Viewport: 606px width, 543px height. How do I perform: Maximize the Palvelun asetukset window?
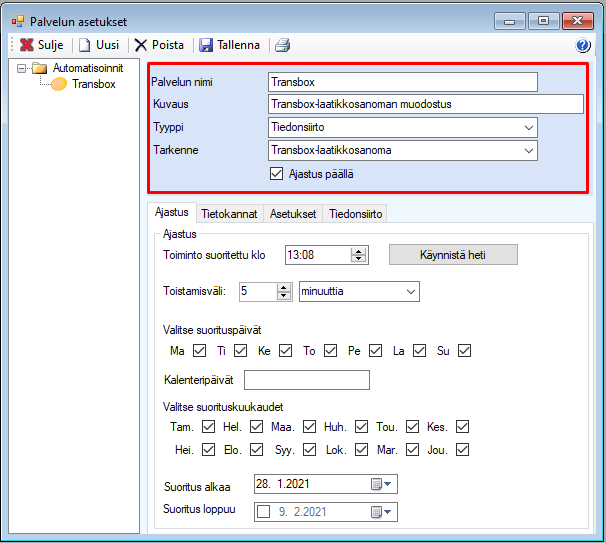click(x=543, y=21)
